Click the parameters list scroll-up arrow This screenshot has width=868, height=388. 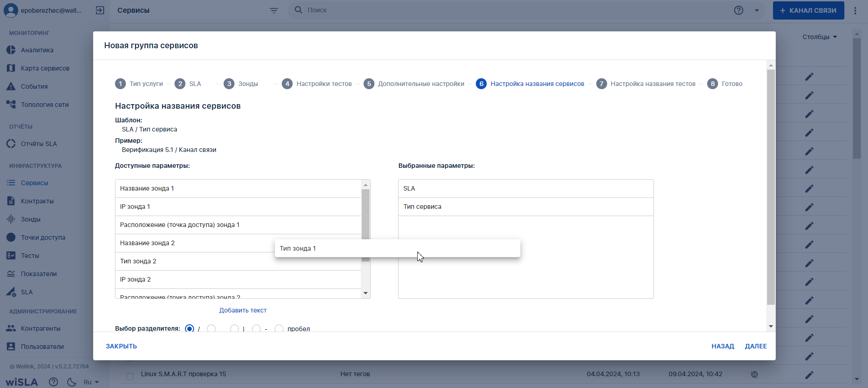click(365, 185)
